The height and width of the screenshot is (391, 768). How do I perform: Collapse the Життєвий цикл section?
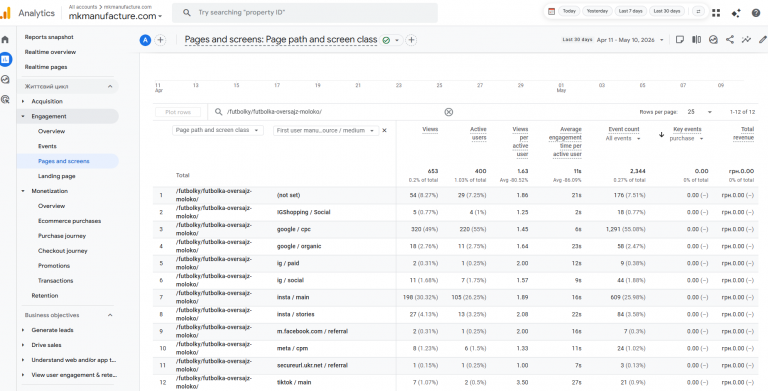tap(110, 87)
